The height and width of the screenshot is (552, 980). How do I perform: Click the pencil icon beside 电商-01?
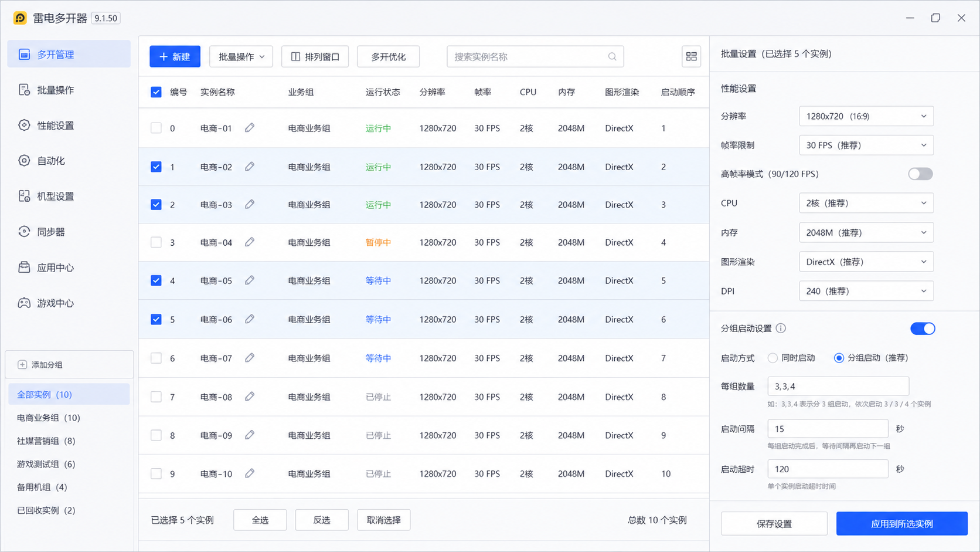(x=250, y=128)
